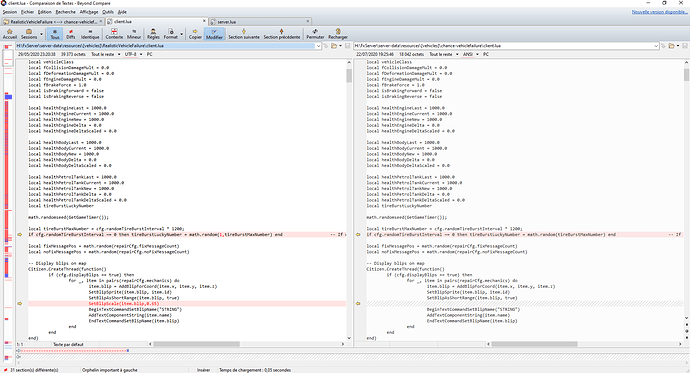Toggle the Identique lines filter

coord(90,34)
